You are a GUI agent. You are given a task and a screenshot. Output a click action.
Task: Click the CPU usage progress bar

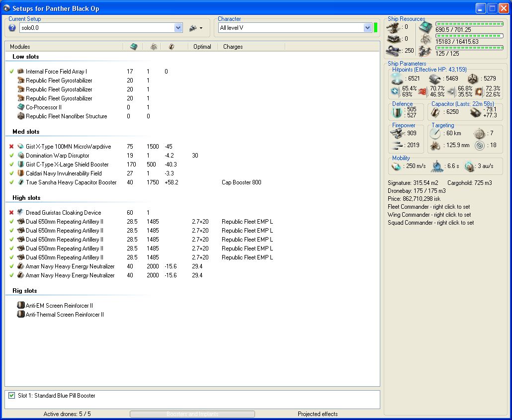(x=469, y=24)
